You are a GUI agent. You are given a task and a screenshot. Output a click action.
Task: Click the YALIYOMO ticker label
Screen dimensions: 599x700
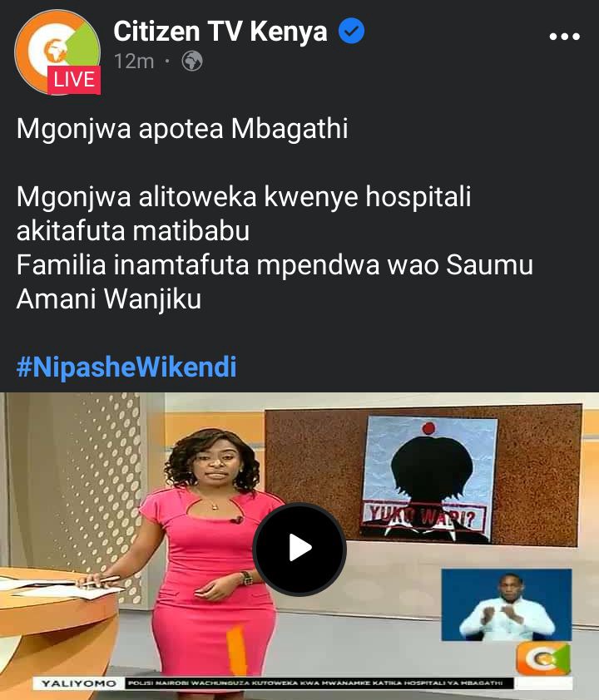(78, 683)
